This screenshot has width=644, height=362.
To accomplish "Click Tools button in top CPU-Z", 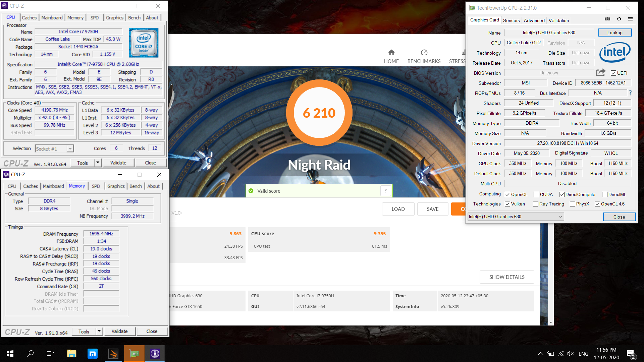I will [83, 163].
